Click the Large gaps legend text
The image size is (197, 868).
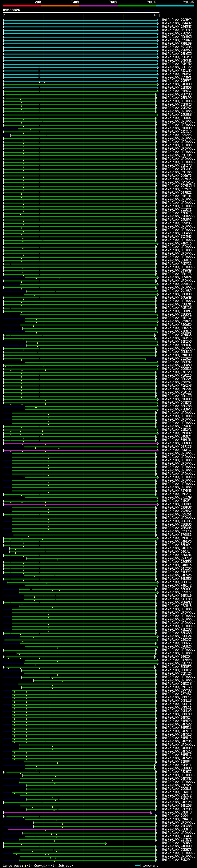(x=38, y=865)
